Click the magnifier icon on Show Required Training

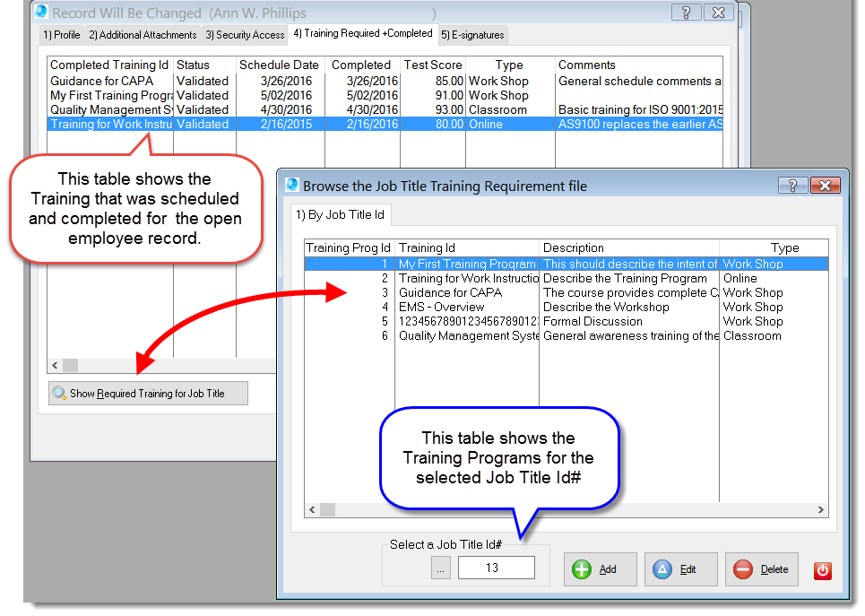59,393
